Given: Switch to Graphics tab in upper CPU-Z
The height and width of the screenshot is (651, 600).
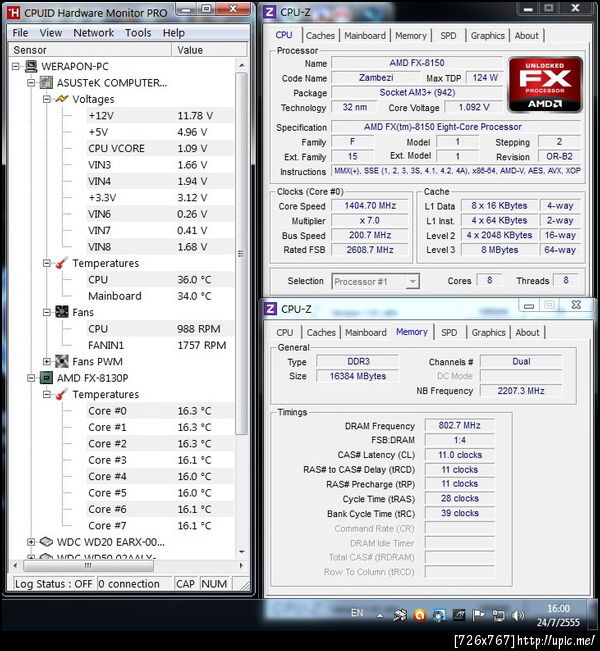Looking at the screenshot, I should pos(487,36).
